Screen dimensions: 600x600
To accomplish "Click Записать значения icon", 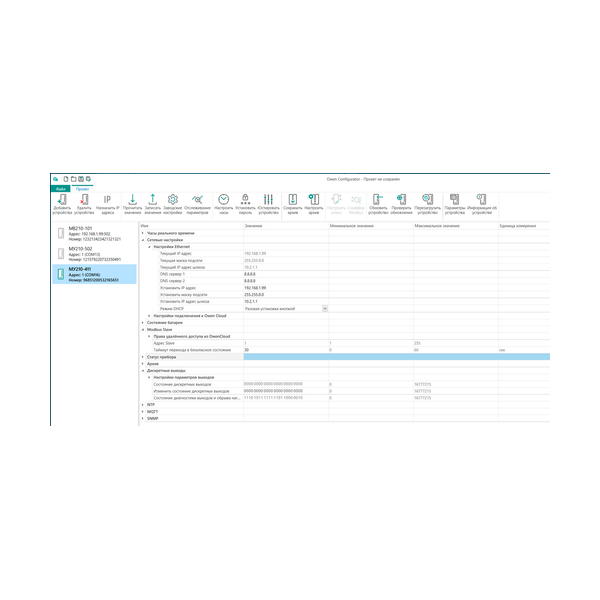I will 152,200.
